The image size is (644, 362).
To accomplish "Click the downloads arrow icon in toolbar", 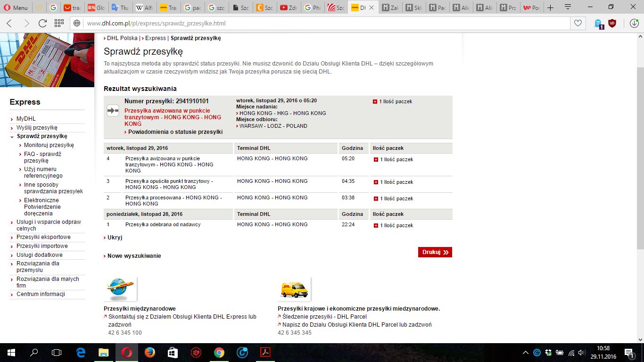I will click(x=634, y=23).
